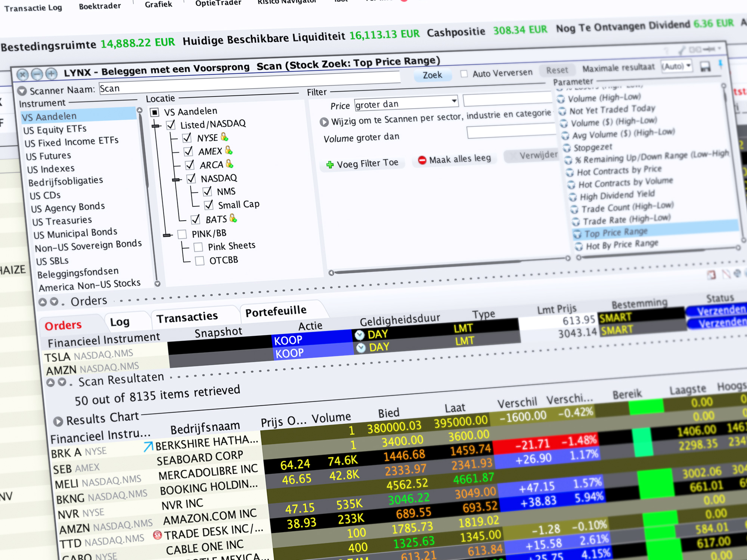
Task: Select Hot By Price Range parameter icon
Action: coord(579,246)
